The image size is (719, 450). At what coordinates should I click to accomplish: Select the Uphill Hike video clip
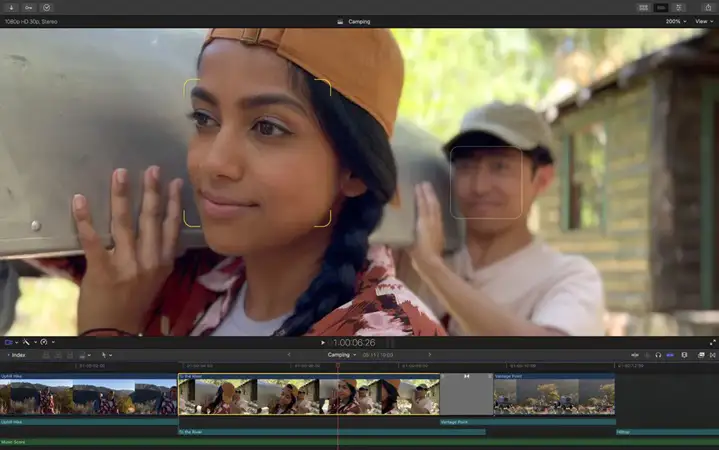[x=88, y=394]
